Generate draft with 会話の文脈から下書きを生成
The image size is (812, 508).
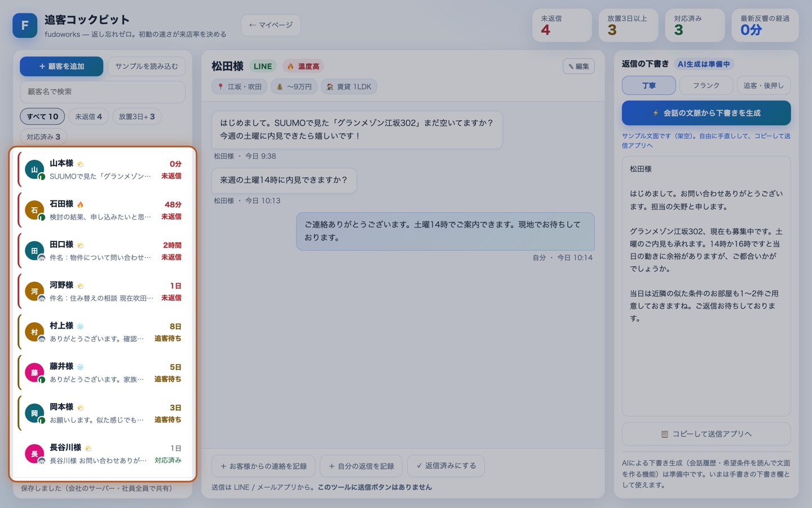(x=707, y=113)
